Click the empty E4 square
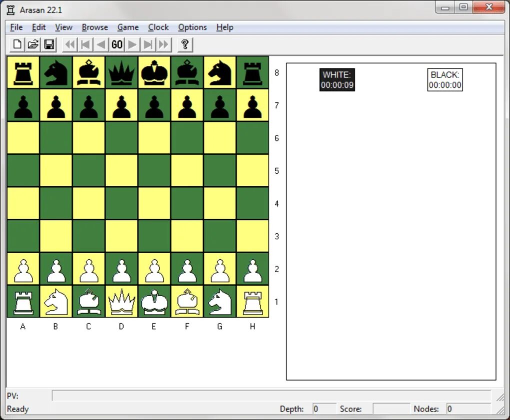Viewport: 510px width, 420px height. pos(154,203)
